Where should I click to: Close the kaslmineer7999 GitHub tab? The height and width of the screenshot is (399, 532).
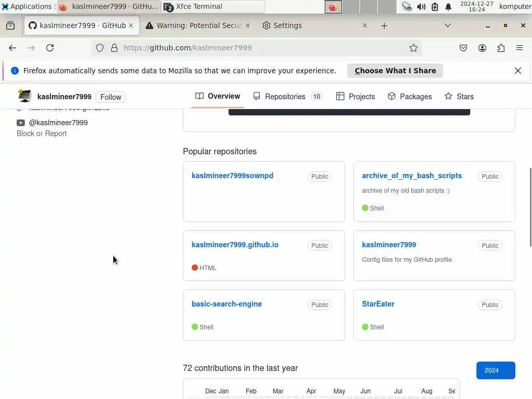131,25
